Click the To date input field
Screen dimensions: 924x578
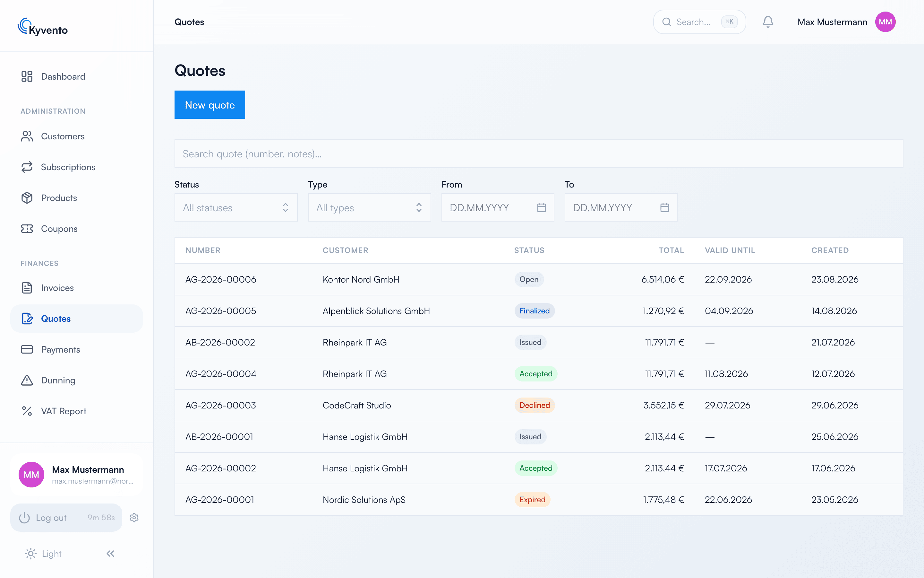point(621,207)
